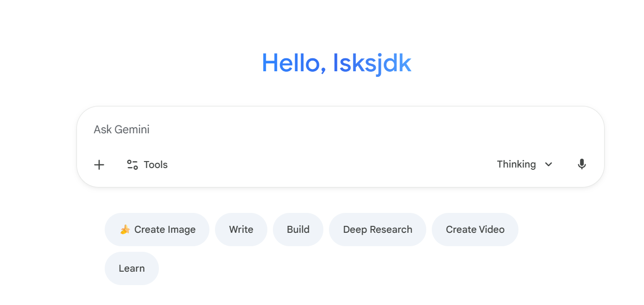Click the plus icon to add files
Viewport: 644px width, 305px height.
[x=99, y=165]
